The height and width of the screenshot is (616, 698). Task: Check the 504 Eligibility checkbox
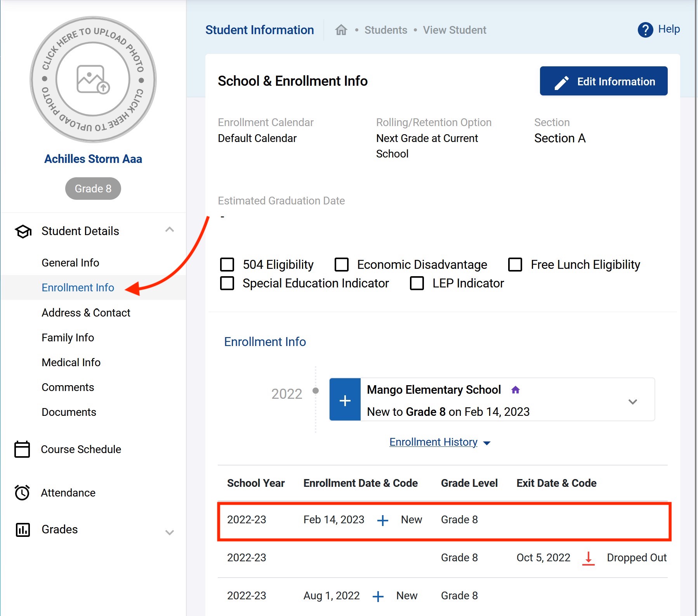click(227, 265)
